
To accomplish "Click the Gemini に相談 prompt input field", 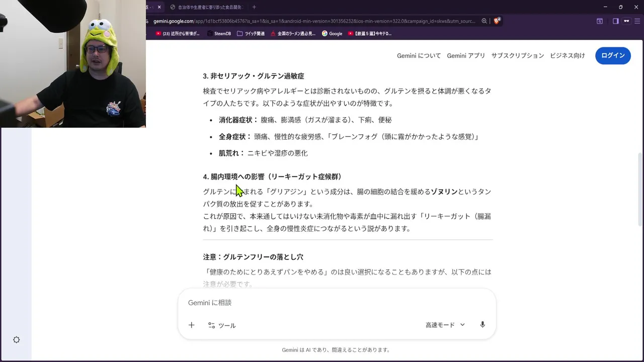I will click(337, 303).
